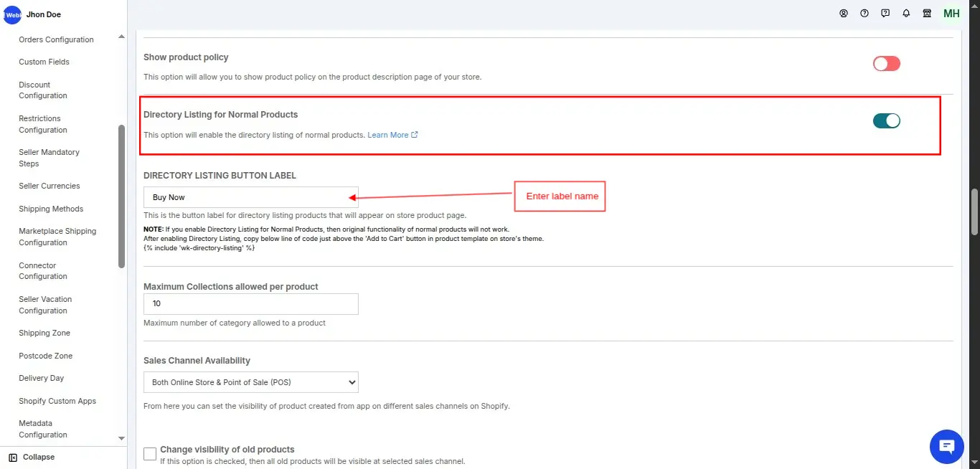Click the Directory Listing Button Label field
This screenshot has width=980, height=469.
[x=251, y=197]
